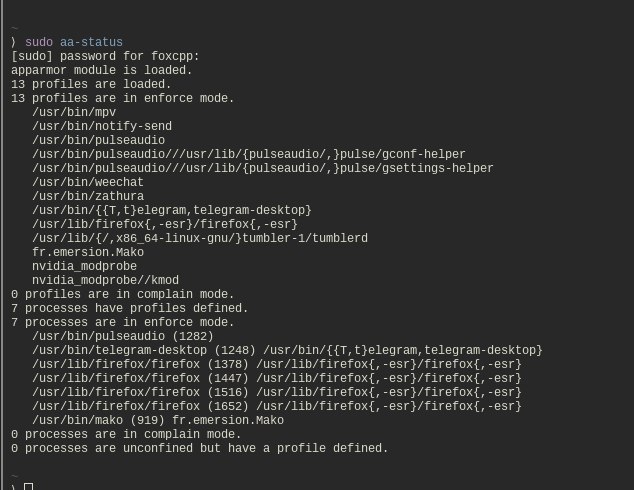Viewport: 634px width, 490px height.
Task: Click the "0 profiles are in complain mode." line
Action: pos(123,294)
